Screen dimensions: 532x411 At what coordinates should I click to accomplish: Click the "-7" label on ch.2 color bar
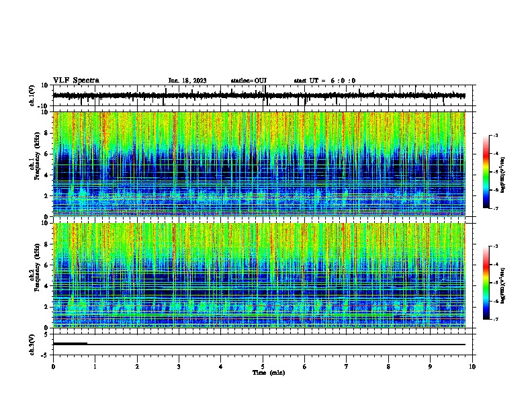[x=495, y=320]
